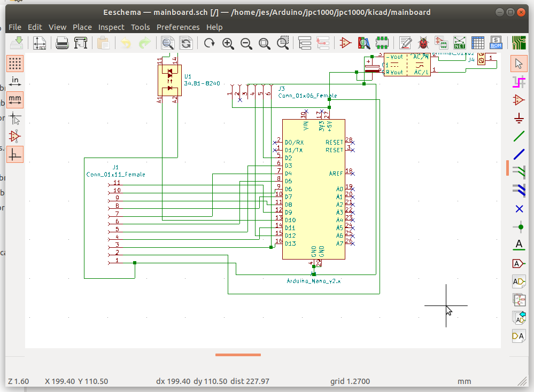Pick the Place Junction tool
534x392 pixels.
518,227
